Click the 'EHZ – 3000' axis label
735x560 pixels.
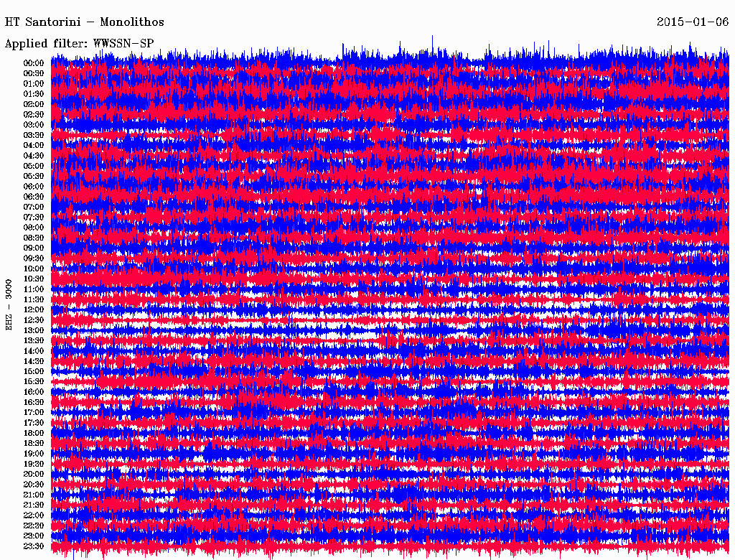(x=9, y=305)
